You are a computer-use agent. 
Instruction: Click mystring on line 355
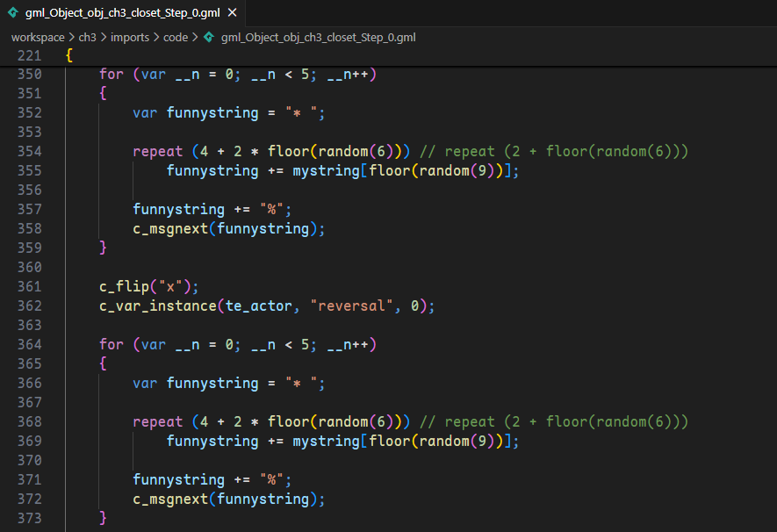(x=326, y=171)
